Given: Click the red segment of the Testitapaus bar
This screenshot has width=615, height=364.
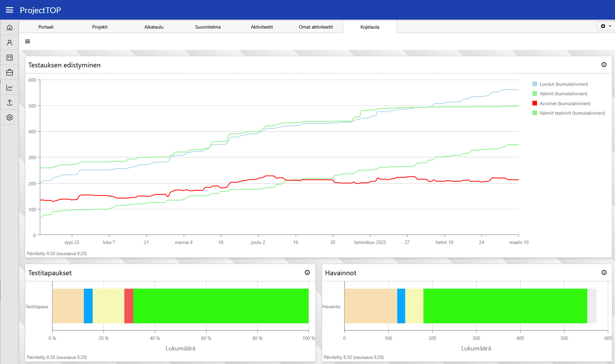Looking at the screenshot, I should point(129,306).
